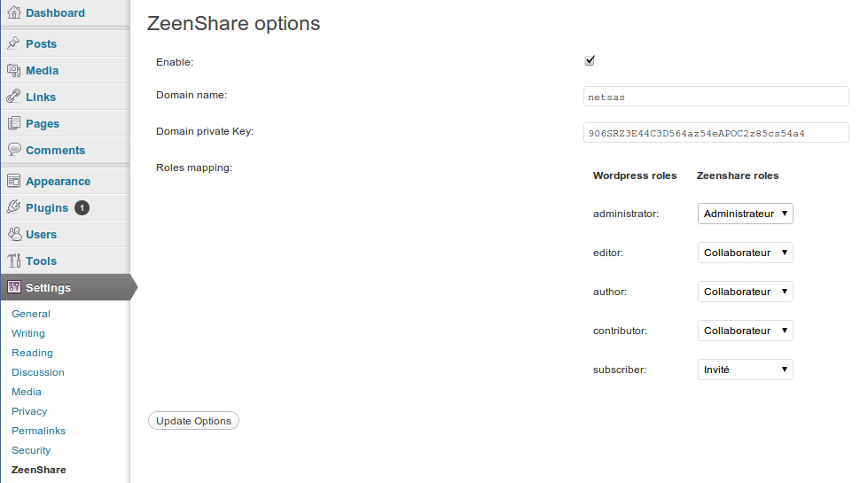Open the administrator role dropdown
This screenshot has width=868, height=483.
(745, 214)
